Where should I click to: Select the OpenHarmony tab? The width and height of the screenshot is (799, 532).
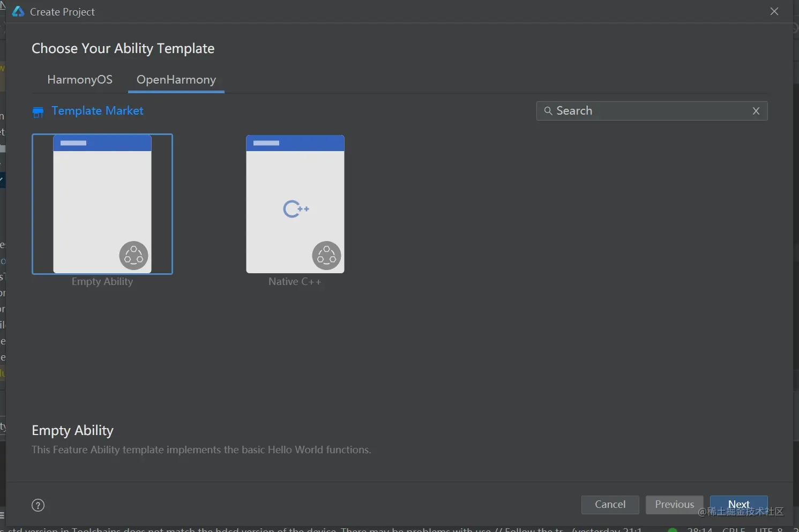[176, 80]
